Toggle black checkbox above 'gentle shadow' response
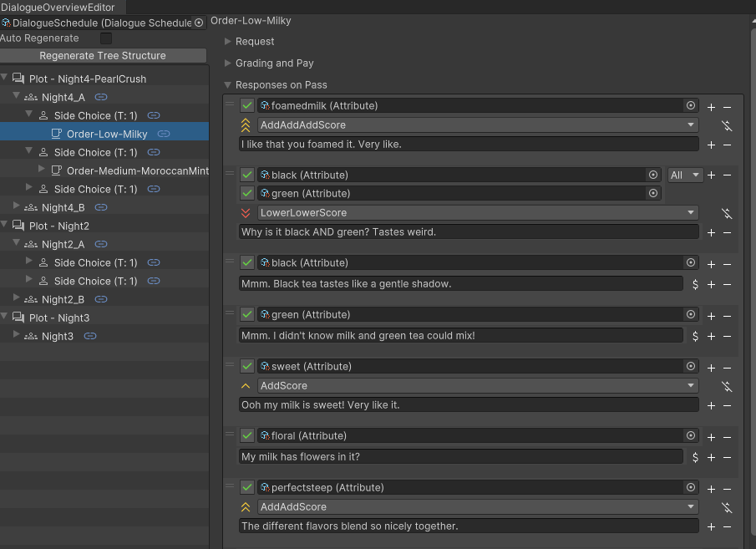Viewport: 756px width, 549px height. click(247, 262)
